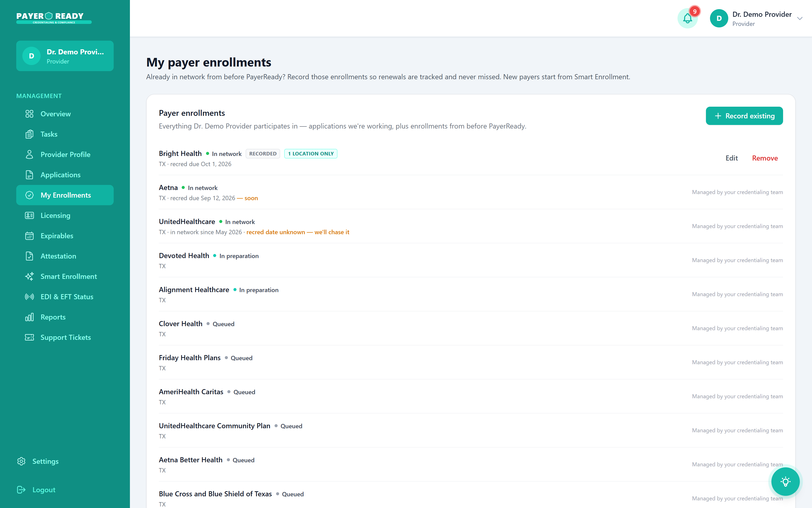The image size is (812, 508).
Task: Click Blue Cross and Blue Shield of Texas
Action: [215, 494]
